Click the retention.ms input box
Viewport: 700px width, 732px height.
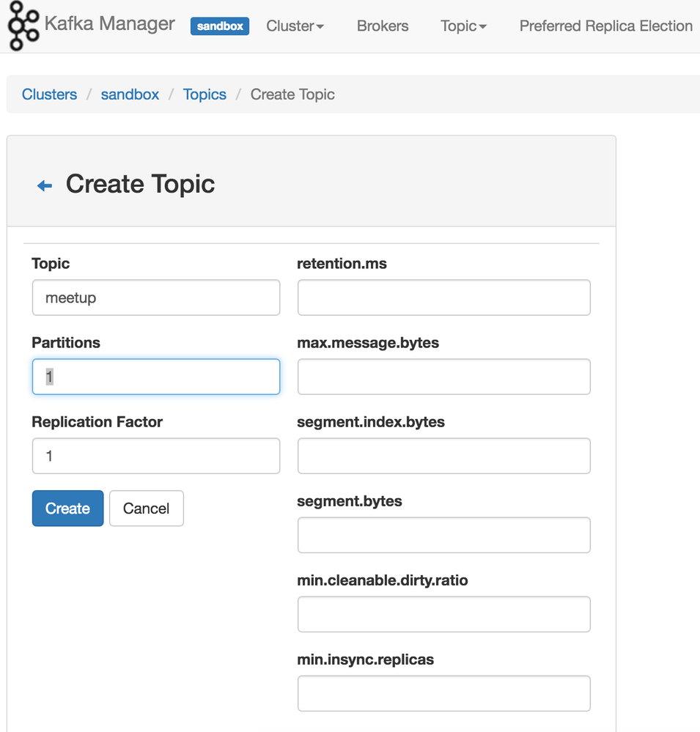(x=443, y=297)
